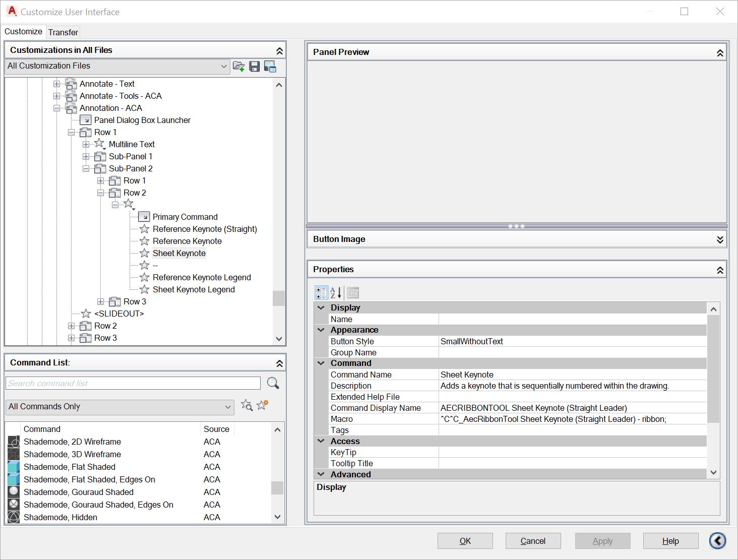This screenshot has width=738, height=560.
Task: Click the Find command star-magnifier icon
Action: pyautogui.click(x=247, y=405)
